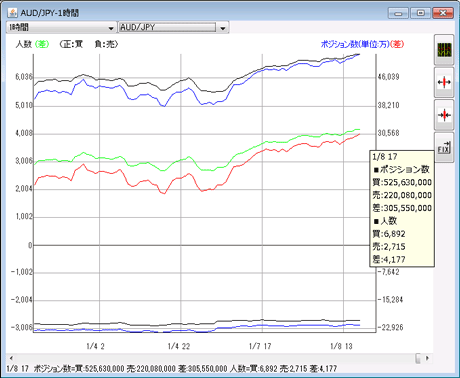Click the 1/8 13 x-axis label

click(341, 346)
